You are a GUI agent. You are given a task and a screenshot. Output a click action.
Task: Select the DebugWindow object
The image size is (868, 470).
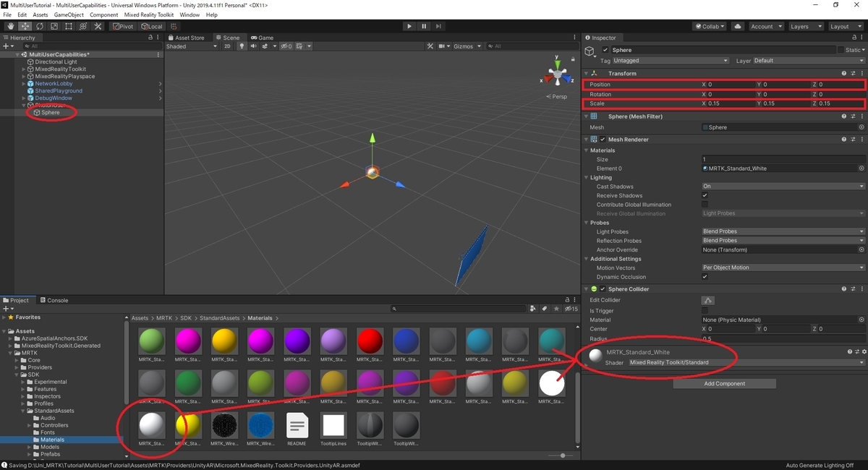[x=54, y=98]
